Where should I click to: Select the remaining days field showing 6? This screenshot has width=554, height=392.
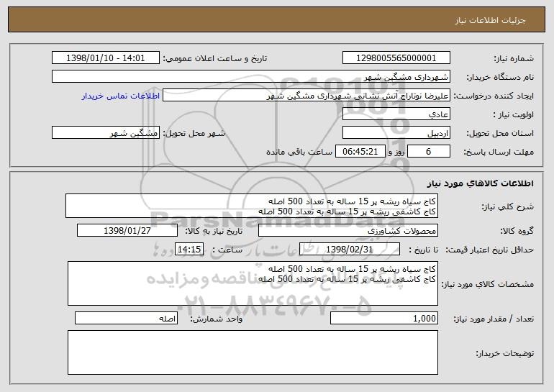(429, 152)
